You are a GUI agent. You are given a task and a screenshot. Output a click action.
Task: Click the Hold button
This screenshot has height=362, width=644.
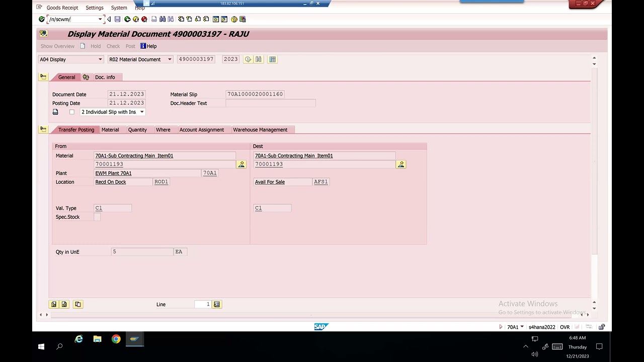pyautogui.click(x=96, y=46)
